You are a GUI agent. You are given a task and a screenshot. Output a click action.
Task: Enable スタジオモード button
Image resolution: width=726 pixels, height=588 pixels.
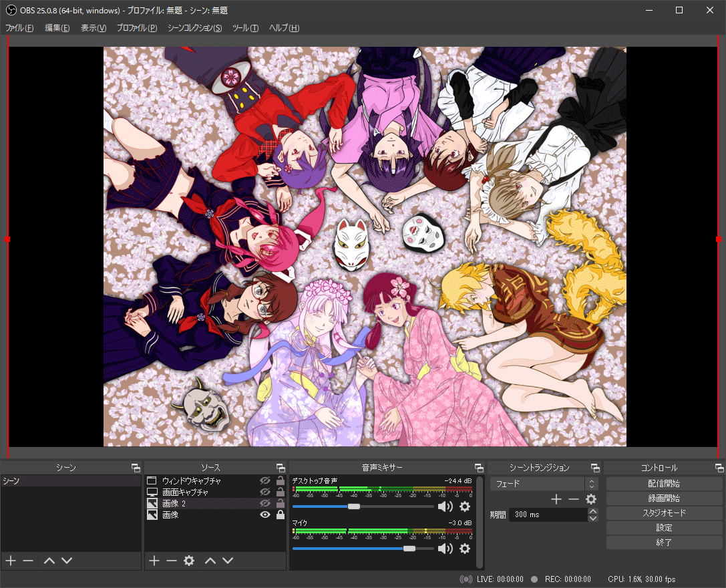click(664, 513)
